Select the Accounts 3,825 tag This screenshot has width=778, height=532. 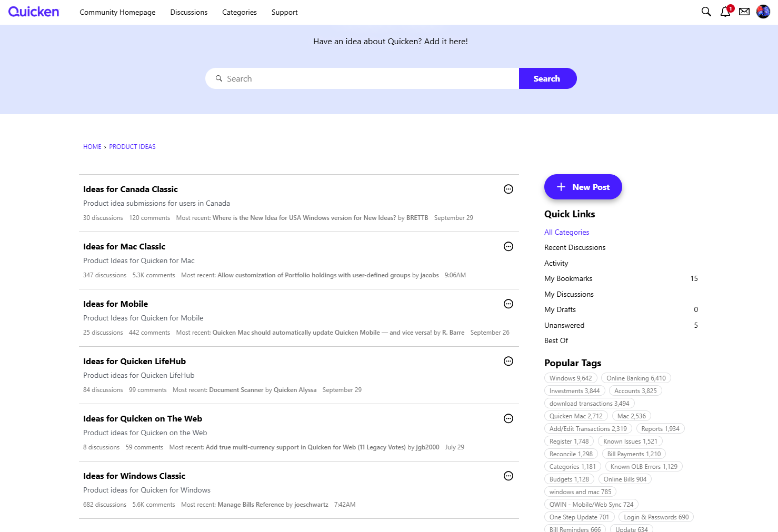(635, 391)
